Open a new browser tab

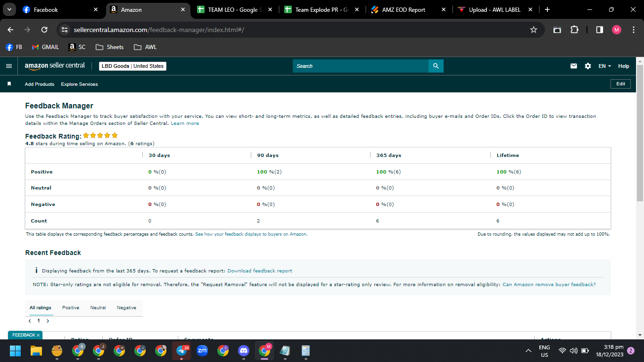click(x=547, y=9)
